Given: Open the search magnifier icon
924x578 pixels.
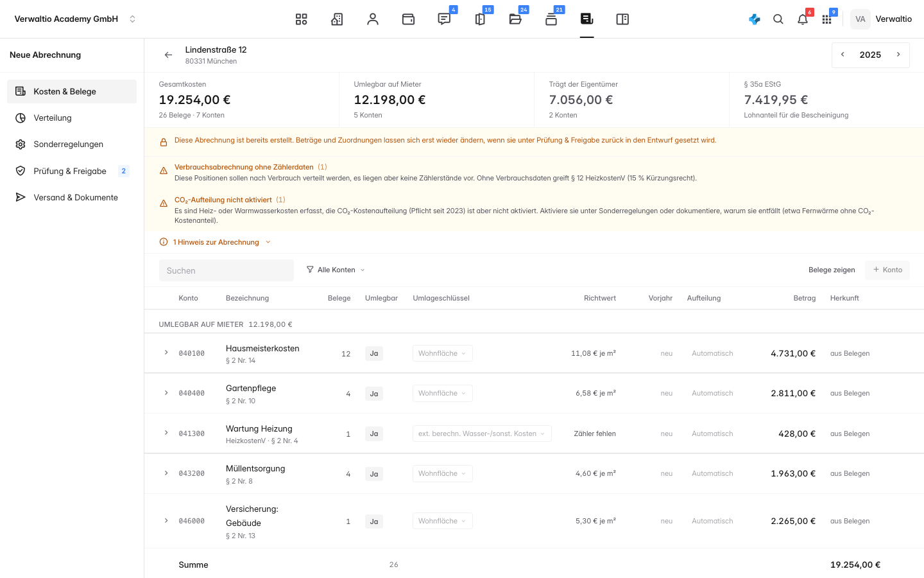Looking at the screenshot, I should (778, 19).
